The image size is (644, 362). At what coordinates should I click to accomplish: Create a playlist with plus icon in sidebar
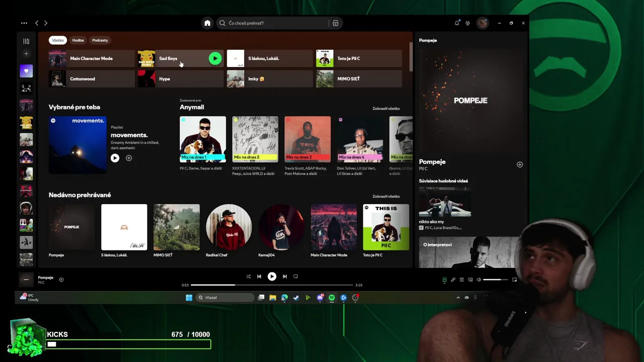click(x=26, y=54)
